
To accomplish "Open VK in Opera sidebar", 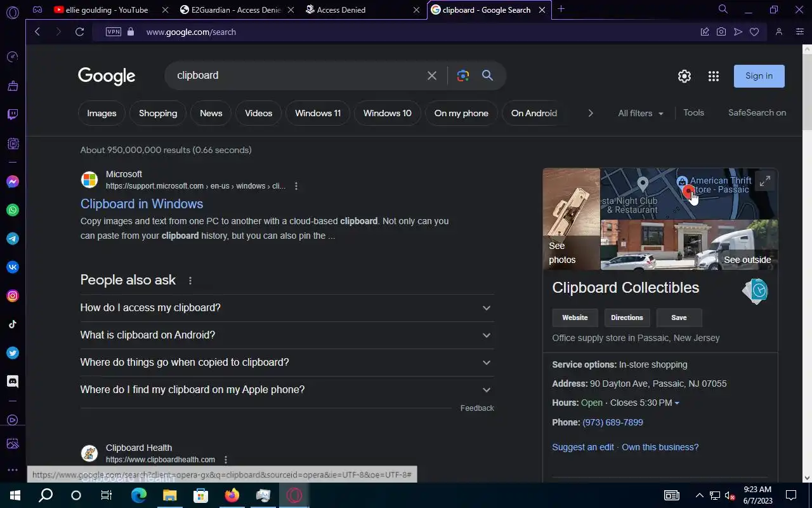I will coord(13,267).
